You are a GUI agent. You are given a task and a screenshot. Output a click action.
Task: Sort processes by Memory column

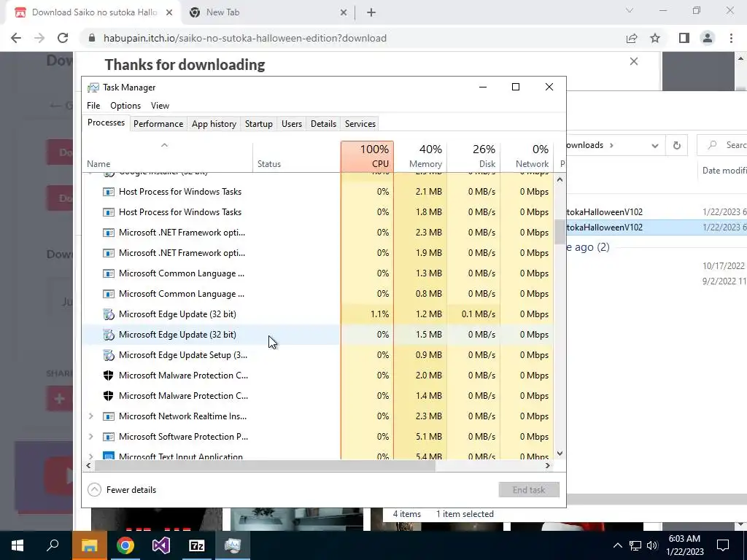(x=421, y=157)
